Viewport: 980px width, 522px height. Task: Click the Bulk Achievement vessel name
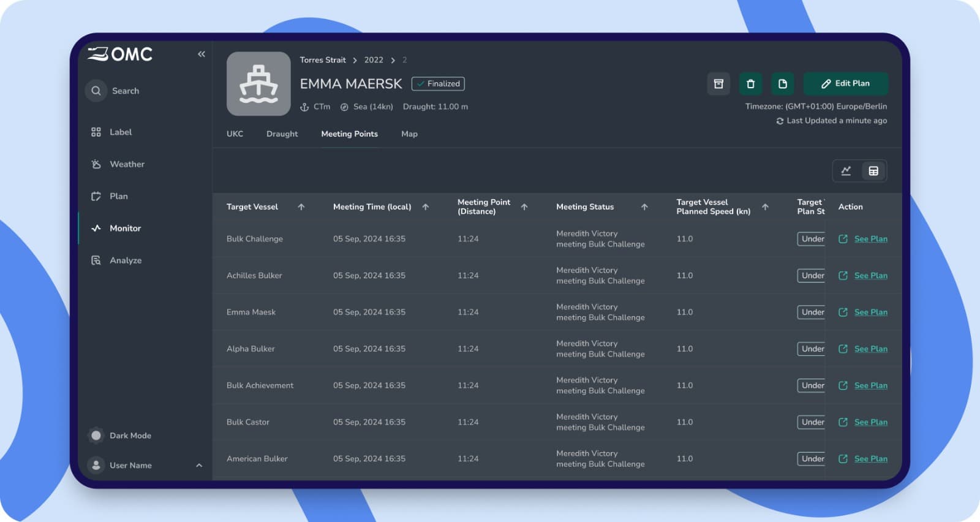click(x=260, y=386)
